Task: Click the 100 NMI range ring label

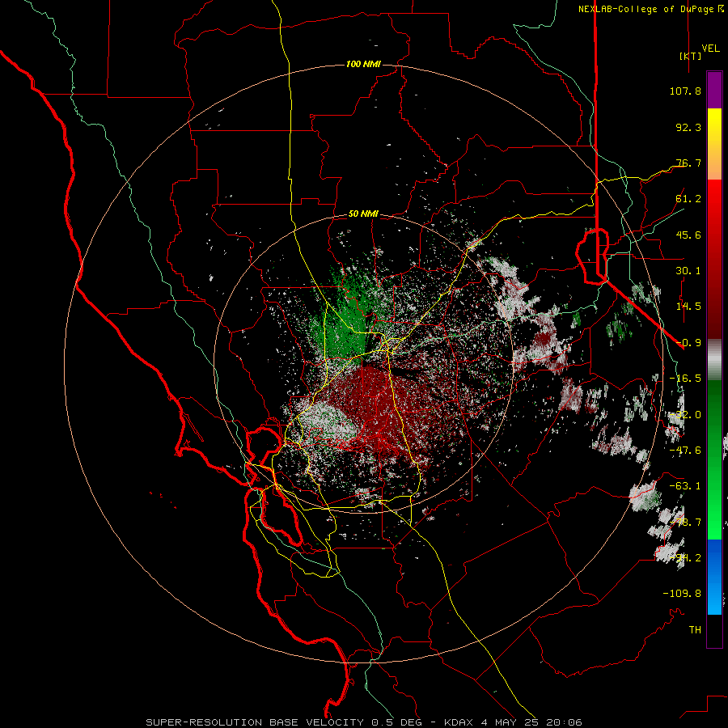Action: (363, 64)
